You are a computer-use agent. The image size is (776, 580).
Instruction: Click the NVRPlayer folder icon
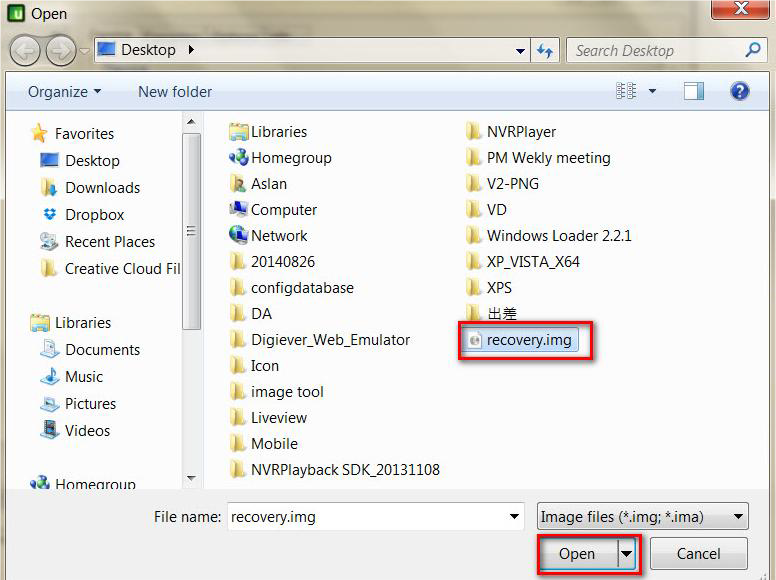pos(474,132)
